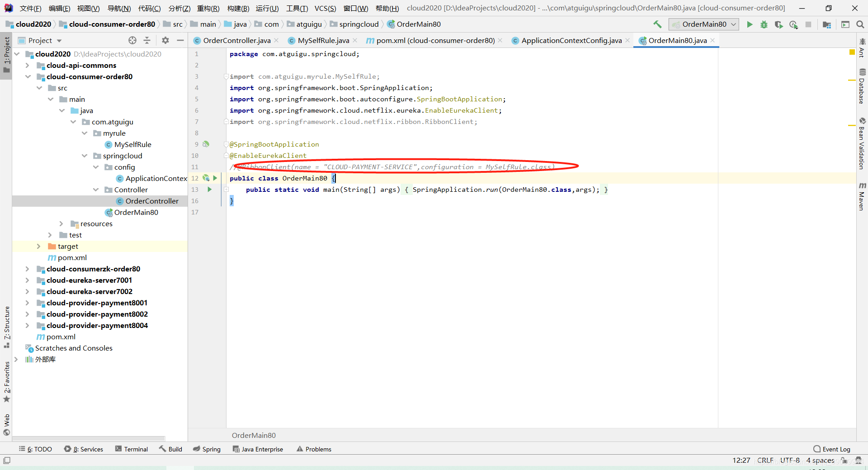Click 4 spaces indent setting
The height and width of the screenshot is (470, 868).
point(820,461)
